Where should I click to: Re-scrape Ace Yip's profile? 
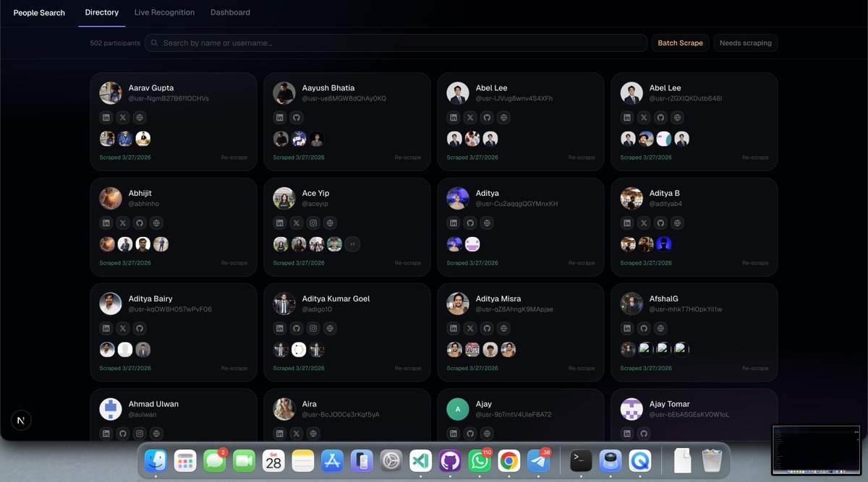click(x=408, y=263)
